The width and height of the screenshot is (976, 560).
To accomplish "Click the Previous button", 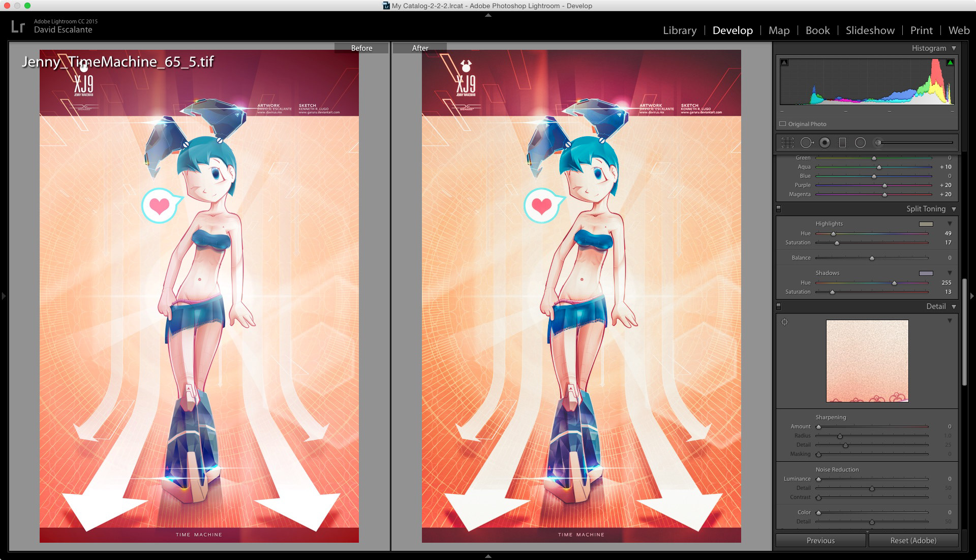I will pyautogui.click(x=820, y=541).
